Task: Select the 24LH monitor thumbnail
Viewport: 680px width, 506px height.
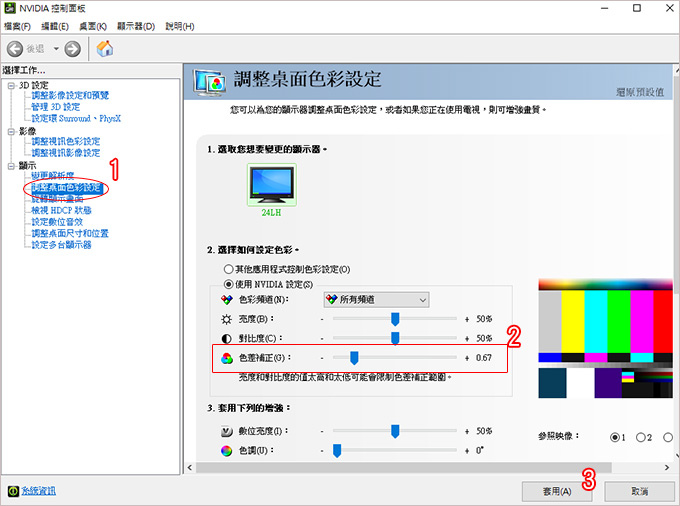Action: [x=272, y=185]
